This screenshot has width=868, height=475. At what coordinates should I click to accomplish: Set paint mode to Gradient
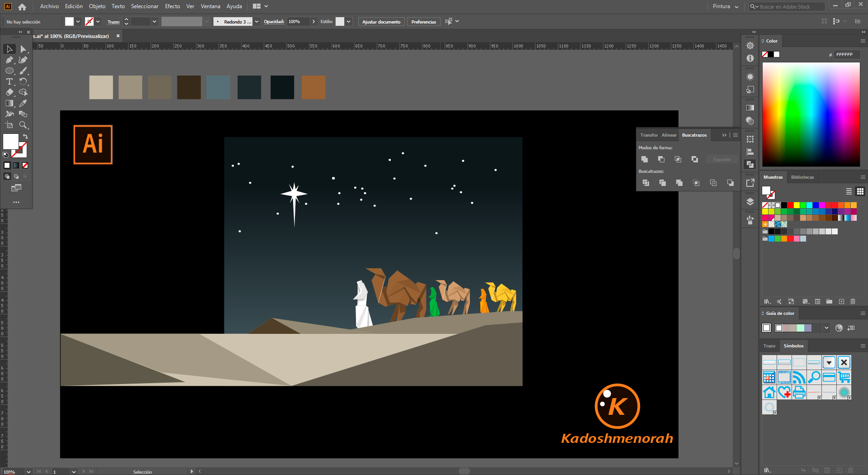[16, 166]
